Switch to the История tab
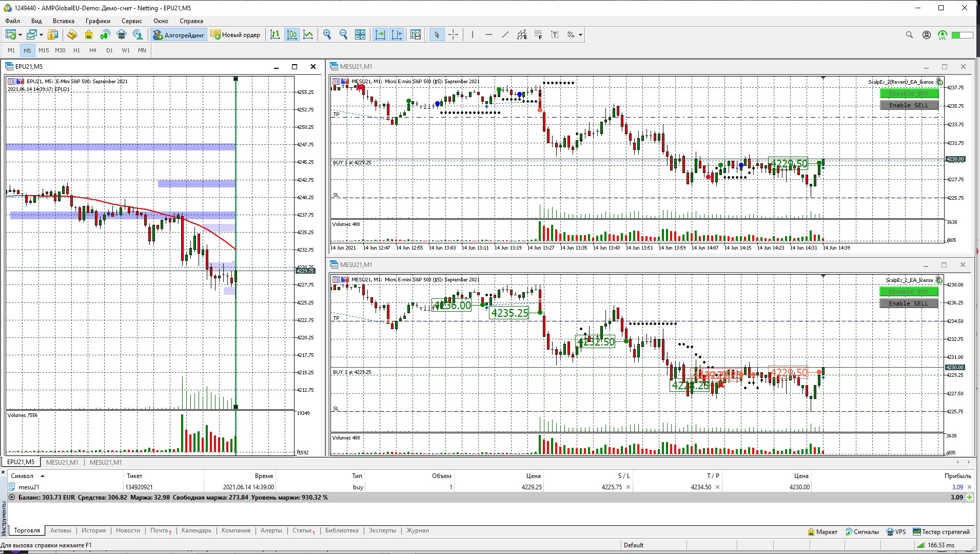 click(93, 530)
